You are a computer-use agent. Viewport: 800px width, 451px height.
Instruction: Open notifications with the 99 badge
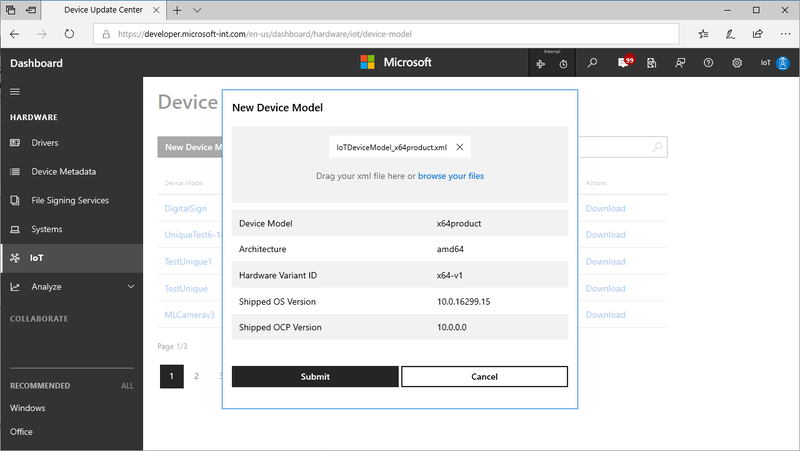624,62
